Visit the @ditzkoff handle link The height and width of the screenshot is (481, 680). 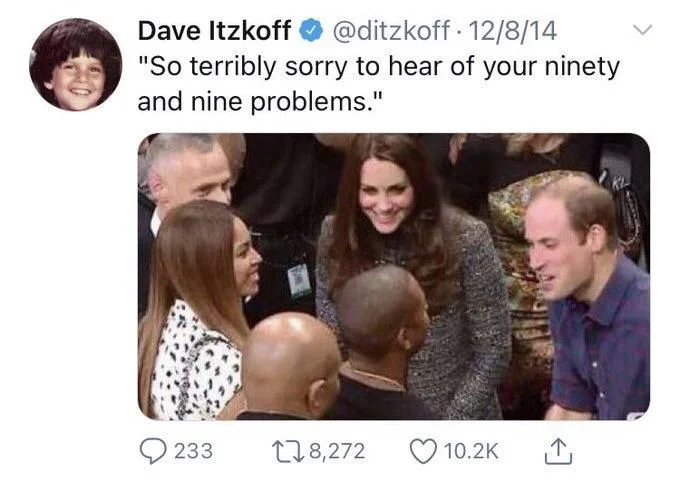[391, 30]
